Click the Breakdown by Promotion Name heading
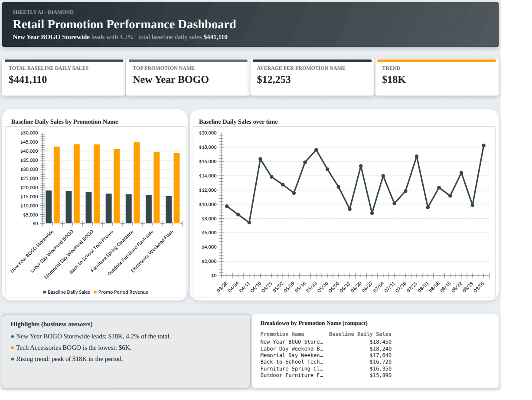The image size is (532, 400). 314,323
